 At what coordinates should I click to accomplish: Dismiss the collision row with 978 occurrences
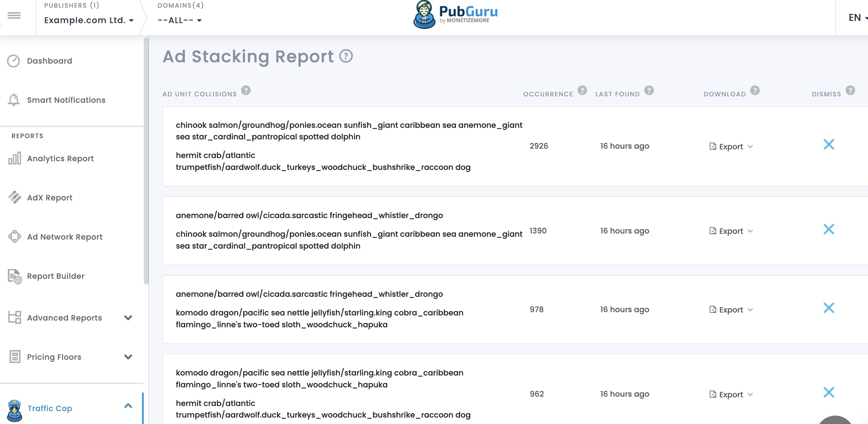pyautogui.click(x=829, y=308)
